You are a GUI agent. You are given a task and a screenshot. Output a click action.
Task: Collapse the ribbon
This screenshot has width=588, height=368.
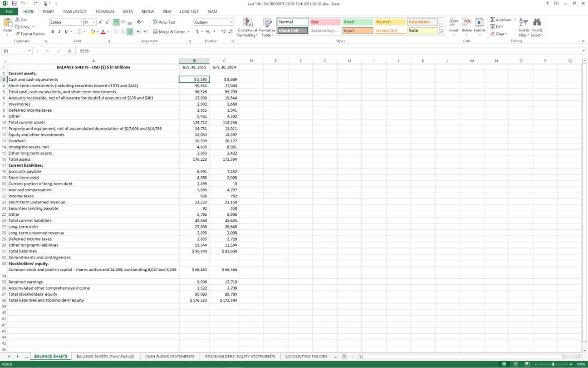583,41
